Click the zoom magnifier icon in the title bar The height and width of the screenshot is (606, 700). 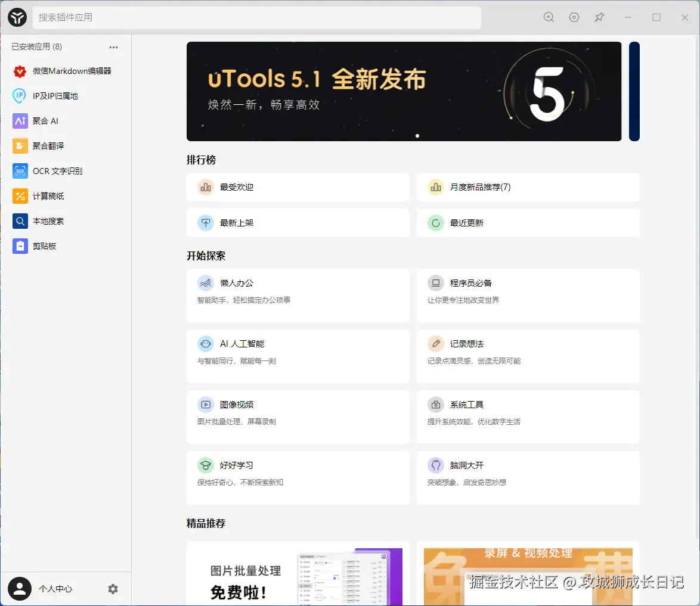(x=549, y=17)
